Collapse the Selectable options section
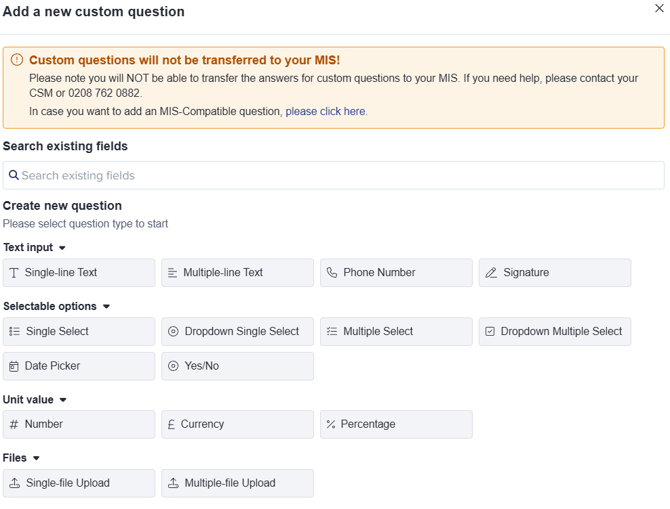The image size is (670, 509). point(106,307)
